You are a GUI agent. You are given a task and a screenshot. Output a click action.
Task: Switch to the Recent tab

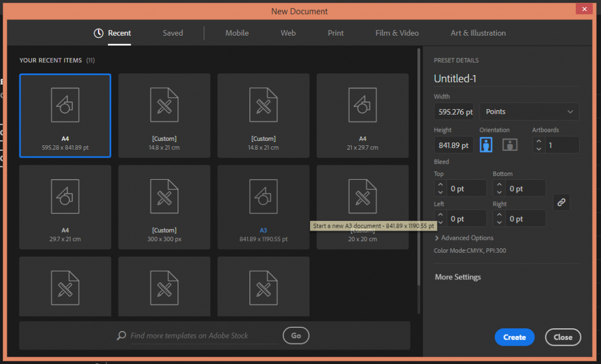coord(119,33)
